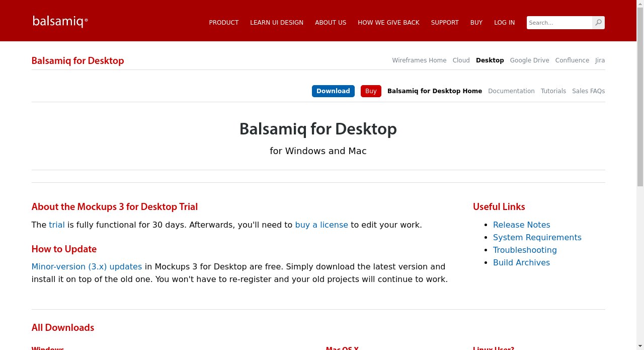Screen dimensions: 644x350
Task: Click BUY in top navigation
Action: [x=476, y=23]
